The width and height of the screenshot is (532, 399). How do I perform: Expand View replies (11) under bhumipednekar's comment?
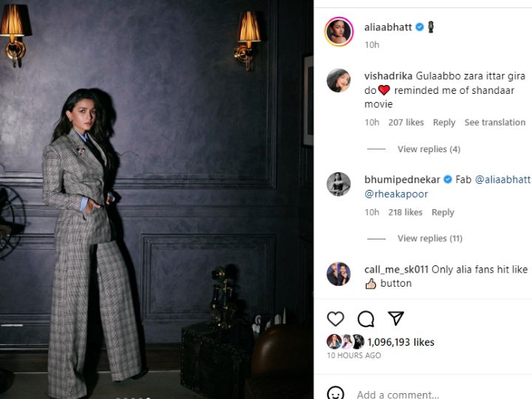[x=430, y=239]
